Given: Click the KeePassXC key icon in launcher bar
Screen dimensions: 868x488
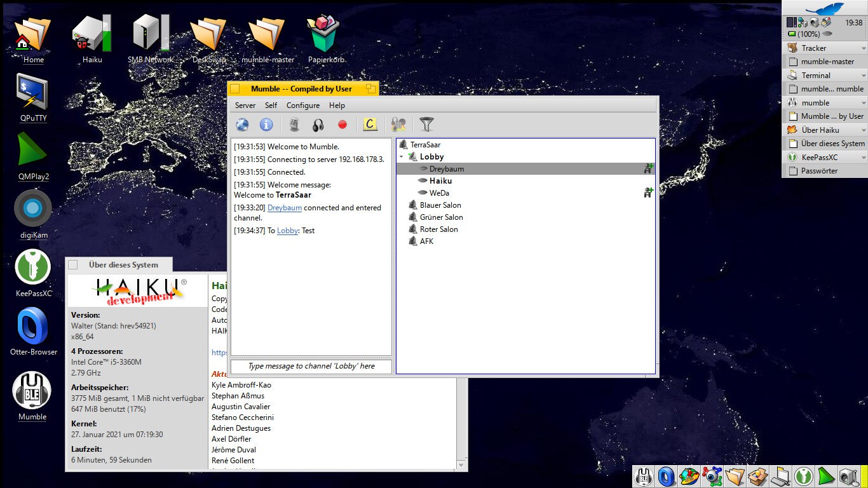Looking at the screenshot, I should pos(803,476).
